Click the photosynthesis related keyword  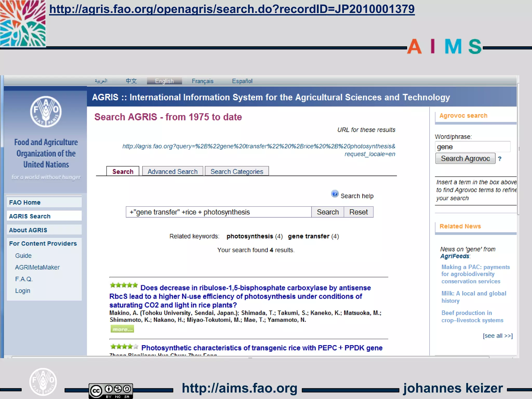250,236
